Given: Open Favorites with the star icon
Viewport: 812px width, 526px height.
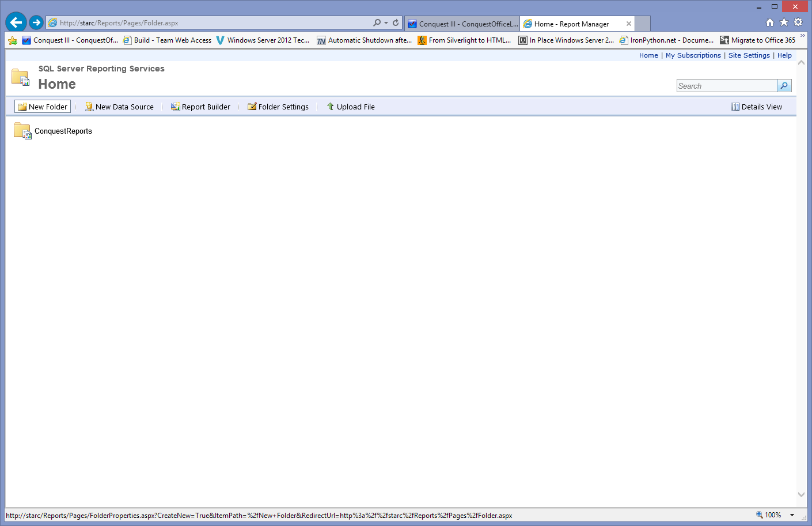Looking at the screenshot, I should [784, 22].
